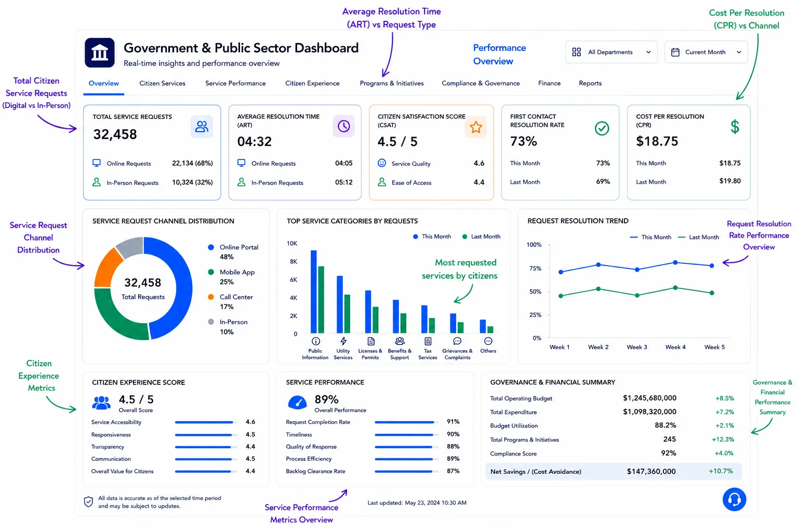Expand the Current Month dropdown

pos(706,52)
